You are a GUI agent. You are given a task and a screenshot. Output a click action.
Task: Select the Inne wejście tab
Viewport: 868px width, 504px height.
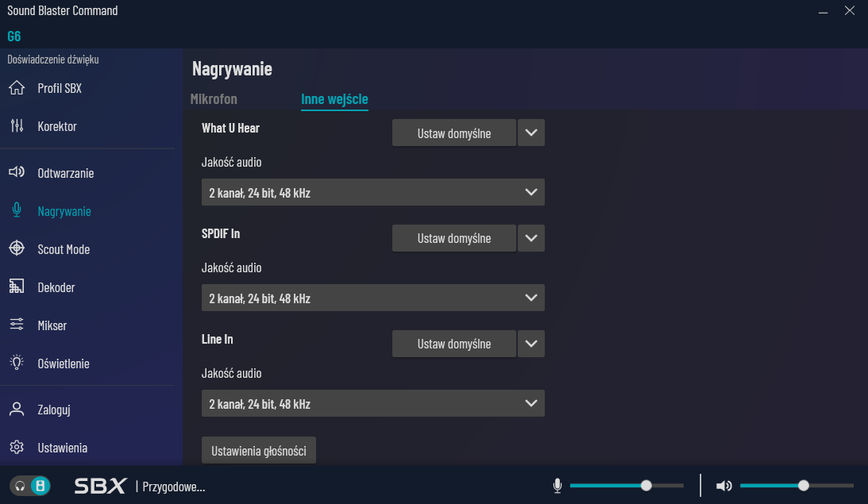(334, 98)
